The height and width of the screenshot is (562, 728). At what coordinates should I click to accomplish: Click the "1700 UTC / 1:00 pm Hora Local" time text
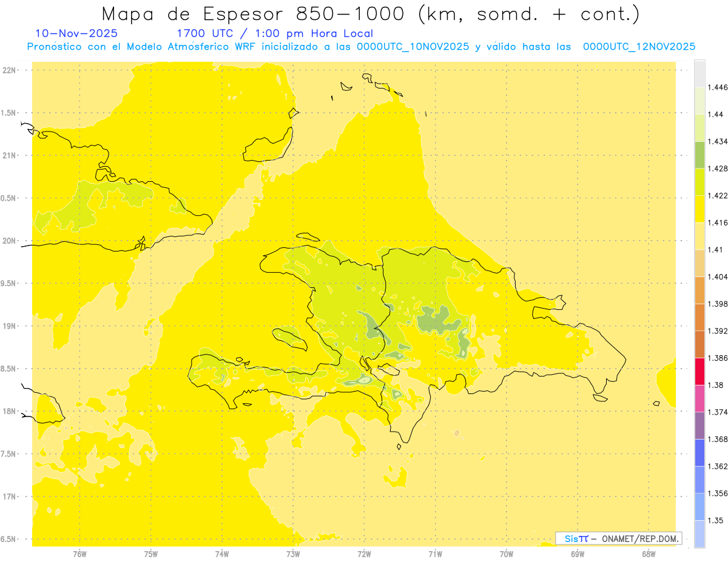275,33
